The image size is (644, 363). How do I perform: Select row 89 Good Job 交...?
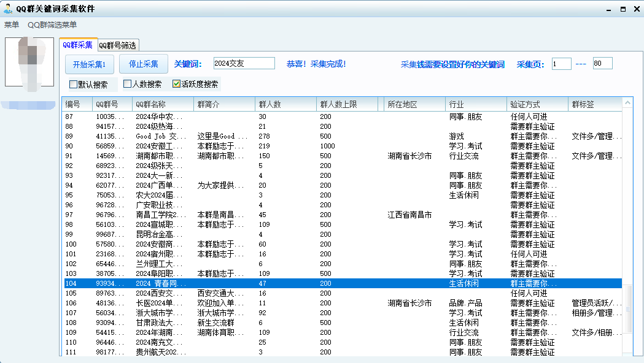(x=343, y=136)
